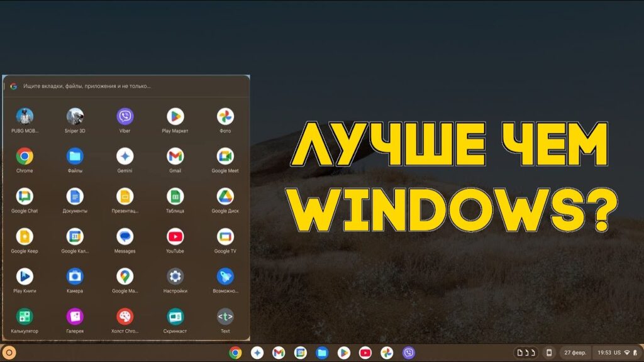This screenshot has width=644, height=362.
Task: Open the Фото app in launcher
Action: point(225,116)
